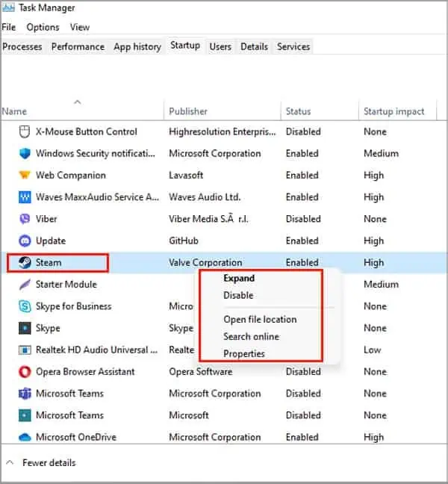This screenshot has width=448, height=484.
Task: Click the Starter Module feather icon
Action: (x=25, y=285)
